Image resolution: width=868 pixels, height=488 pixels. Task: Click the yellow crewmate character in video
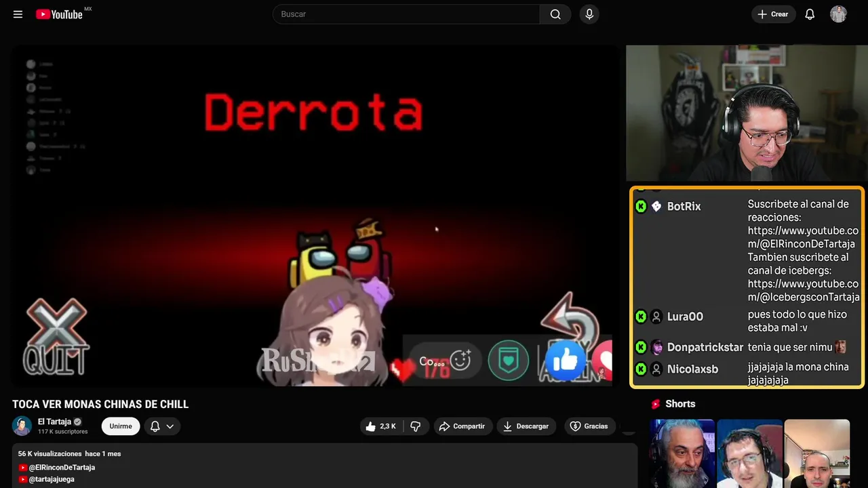point(312,258)
